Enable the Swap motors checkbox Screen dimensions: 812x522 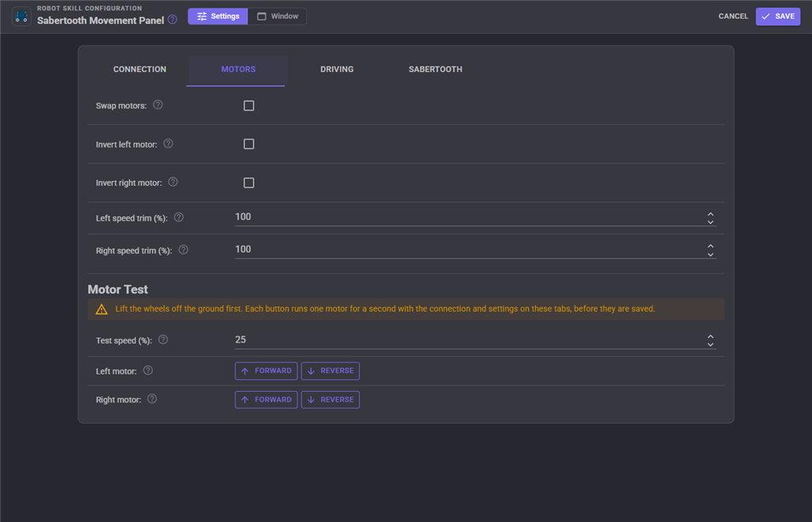[249, 106]
